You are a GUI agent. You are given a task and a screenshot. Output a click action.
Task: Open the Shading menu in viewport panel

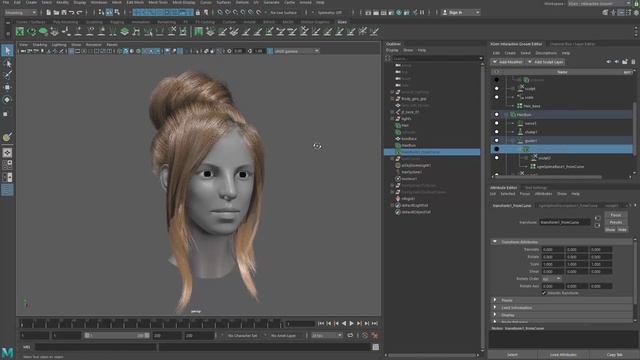[40, 45]
